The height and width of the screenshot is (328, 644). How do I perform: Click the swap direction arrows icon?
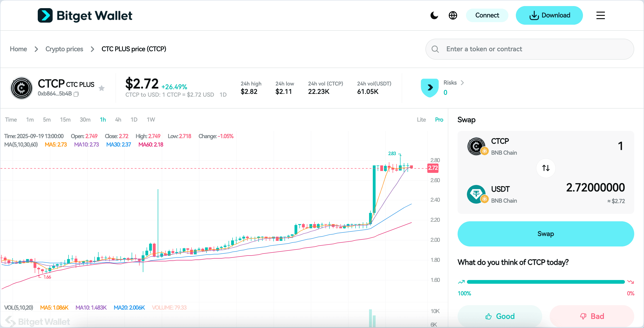[546, 168]
